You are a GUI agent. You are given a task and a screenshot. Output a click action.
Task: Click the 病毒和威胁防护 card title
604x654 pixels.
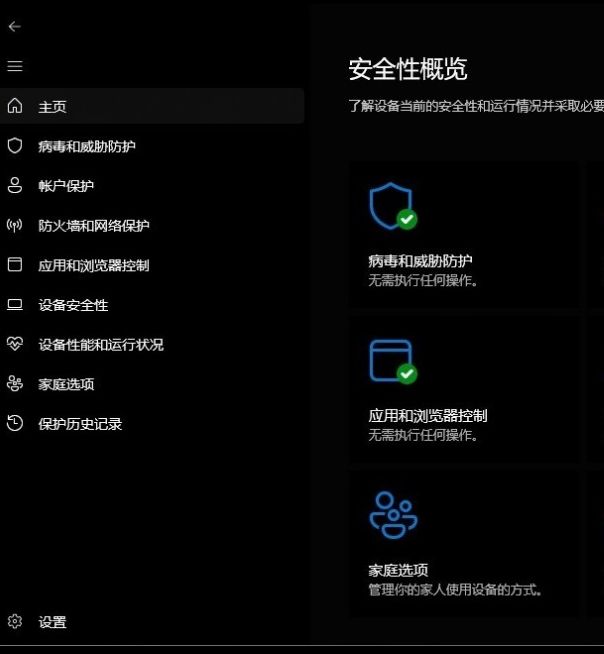pos(420,261)
